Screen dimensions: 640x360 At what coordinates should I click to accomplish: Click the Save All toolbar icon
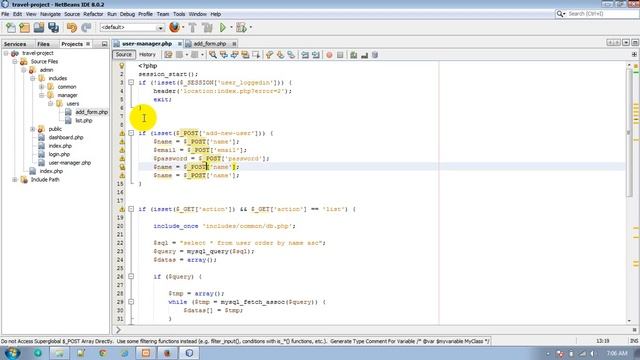pos(53,28)
